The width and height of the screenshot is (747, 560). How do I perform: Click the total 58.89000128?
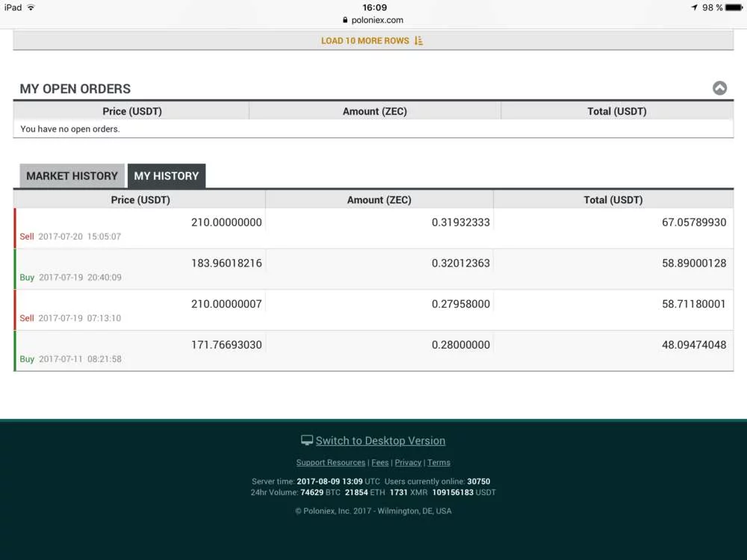(x=694, y=264)
